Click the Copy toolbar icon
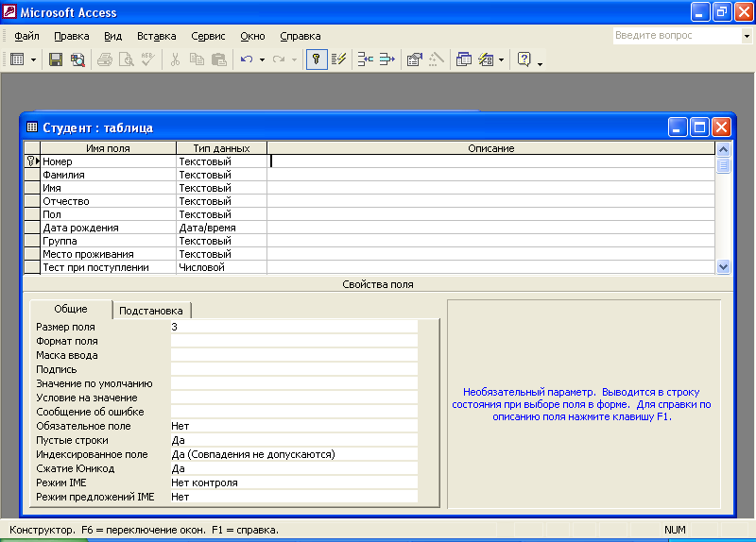 [x=197, y=59]
